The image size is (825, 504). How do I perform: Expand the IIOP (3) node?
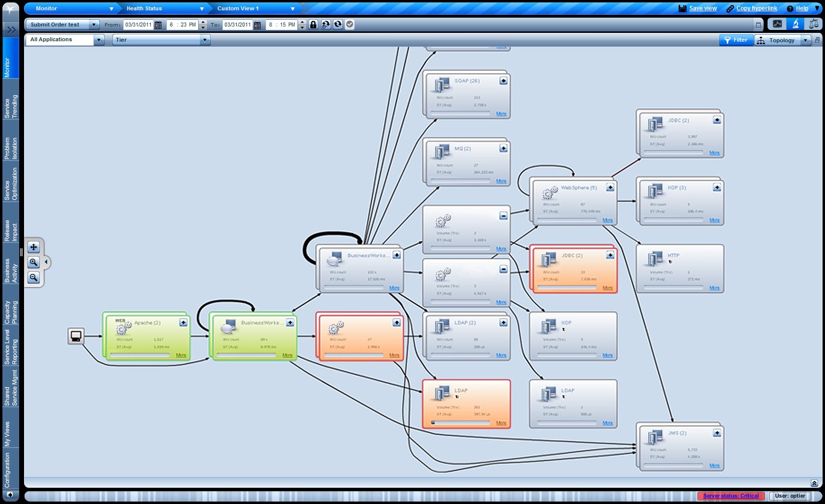click(717, 187)
